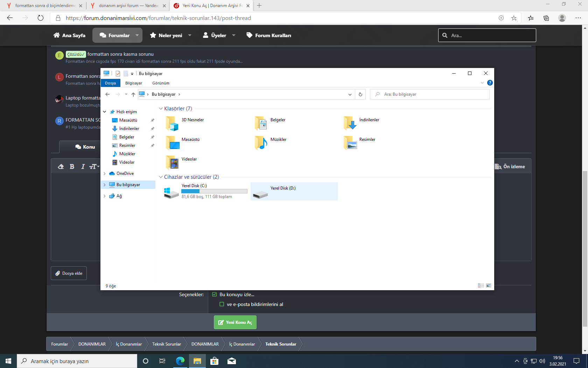Add this page to browser favorites
Viewport: 588px width, 368px height.
click(514, 18)
